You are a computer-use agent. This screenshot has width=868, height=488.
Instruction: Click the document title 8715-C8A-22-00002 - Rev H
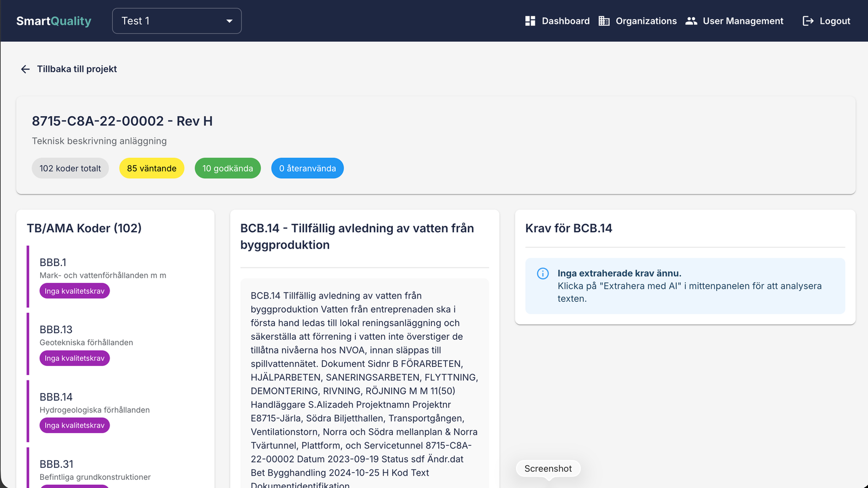[122, 121]
